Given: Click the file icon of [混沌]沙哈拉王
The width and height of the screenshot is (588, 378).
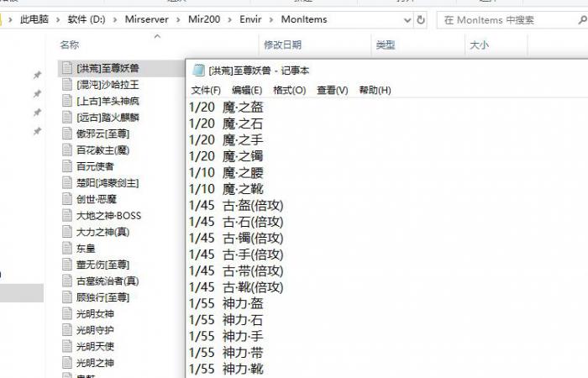Looking at the screenshot, I should pos(67,84).
